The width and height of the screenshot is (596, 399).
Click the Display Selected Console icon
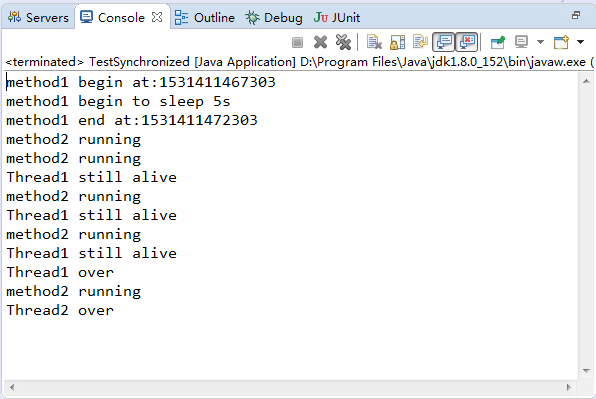point(521,42)
